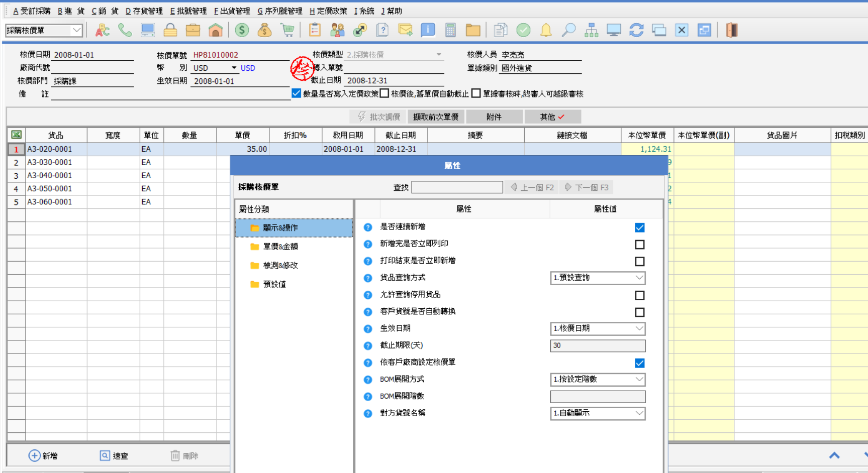Open the 採購核價單 document type dropdown
The height and width of the screenshot is (473, 868).
point(44,31)
